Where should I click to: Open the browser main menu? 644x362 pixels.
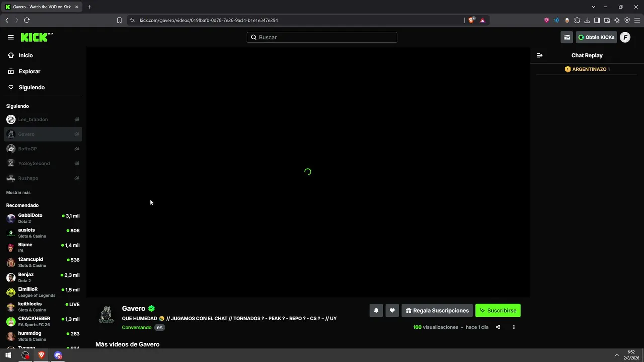point(637,20)
